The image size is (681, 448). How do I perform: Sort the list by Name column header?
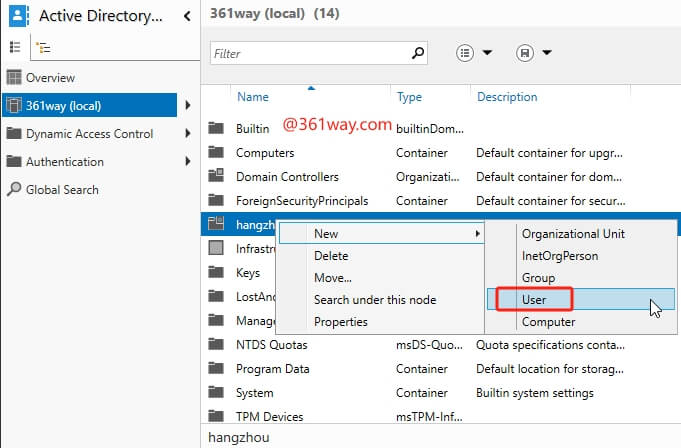point(253,97)
